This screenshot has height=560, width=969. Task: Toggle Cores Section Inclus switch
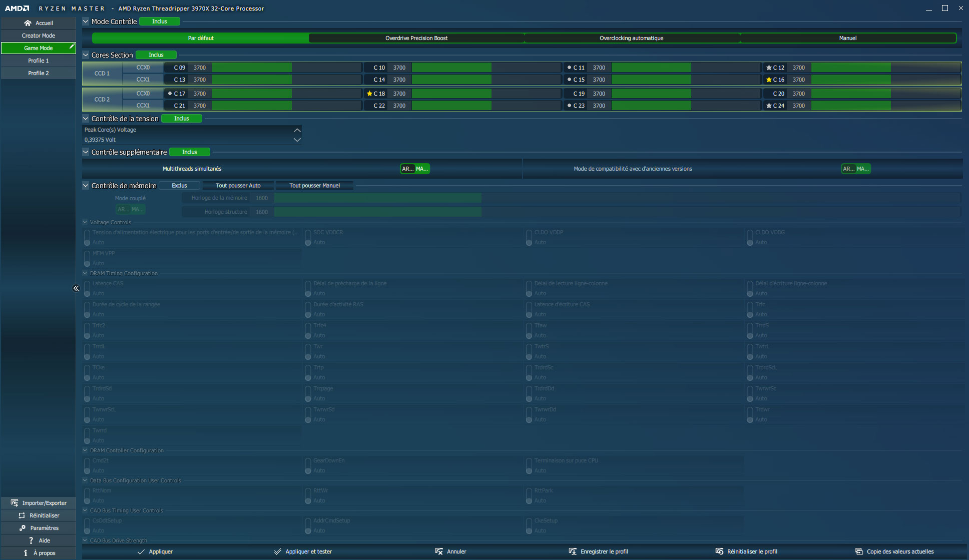(x=156, y=55)
